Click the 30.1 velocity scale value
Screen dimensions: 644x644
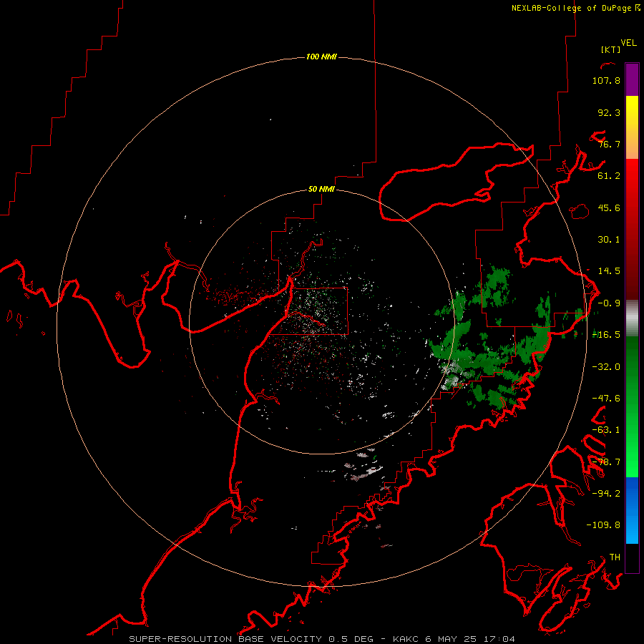[609, 240]
